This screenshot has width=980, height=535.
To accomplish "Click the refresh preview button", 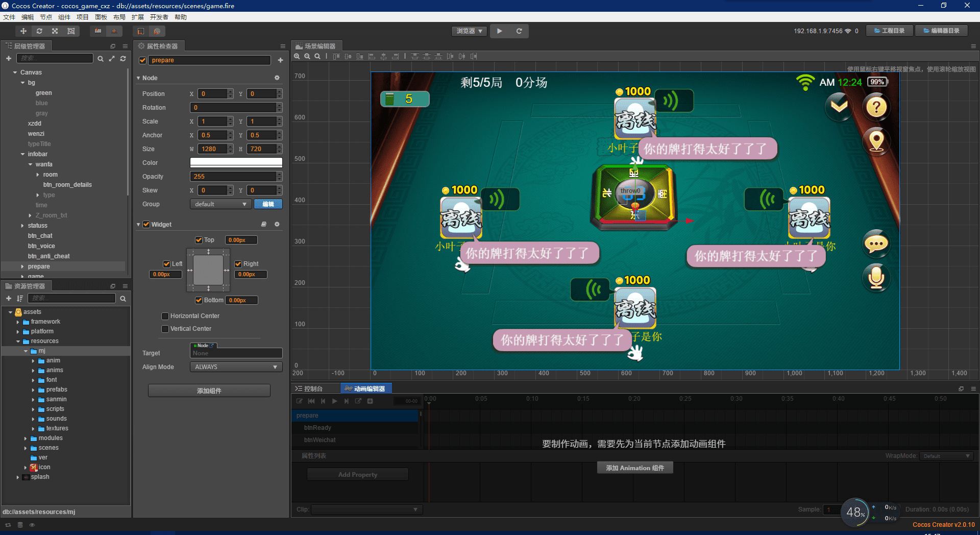I will click(x=519, y=31).
